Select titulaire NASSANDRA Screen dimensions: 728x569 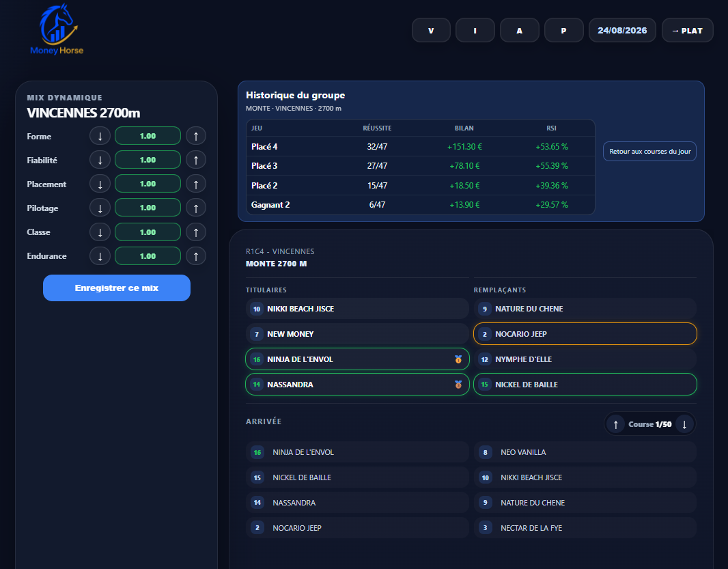pos(357,384)
